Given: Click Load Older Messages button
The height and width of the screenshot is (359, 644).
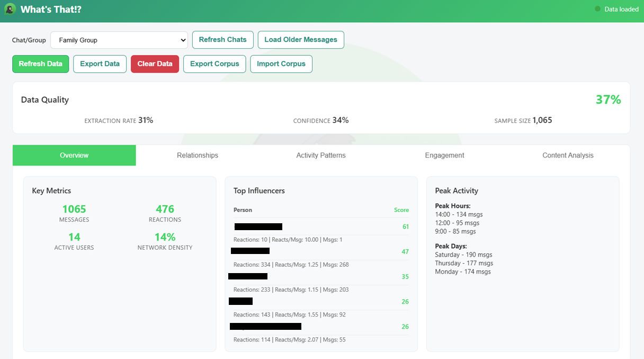Looking at the screenshot, I should [301, 40].
